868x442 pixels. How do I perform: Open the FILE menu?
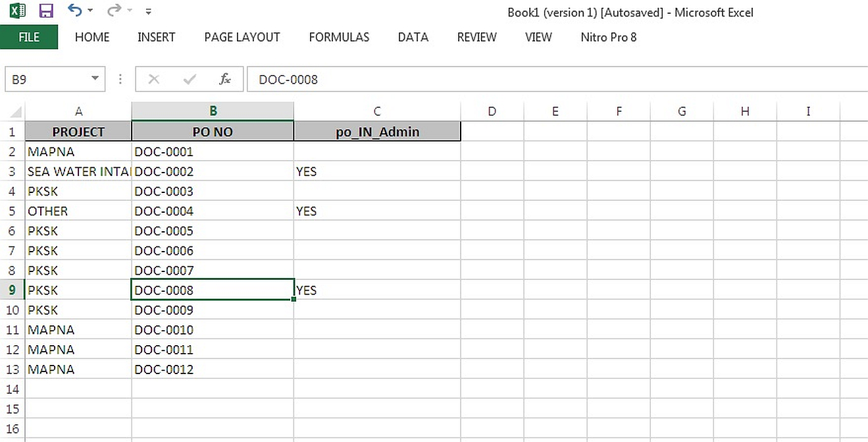click(x=29, y=38)
